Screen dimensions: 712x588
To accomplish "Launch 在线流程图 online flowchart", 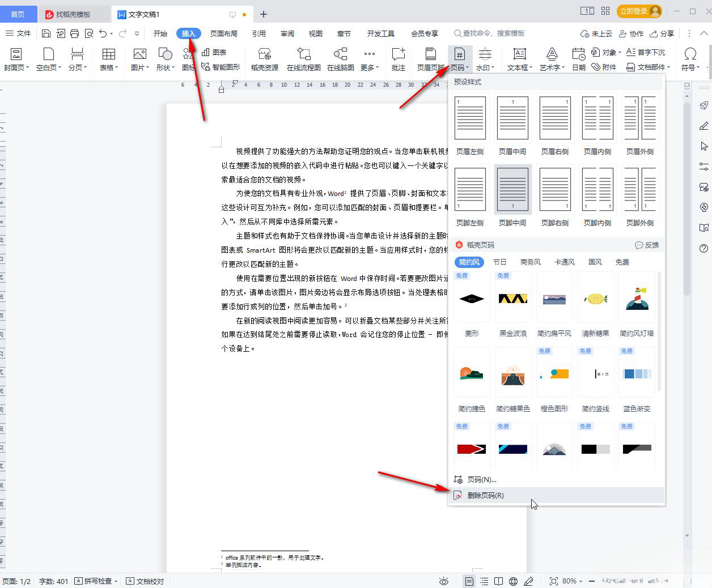I will [304, 59].
